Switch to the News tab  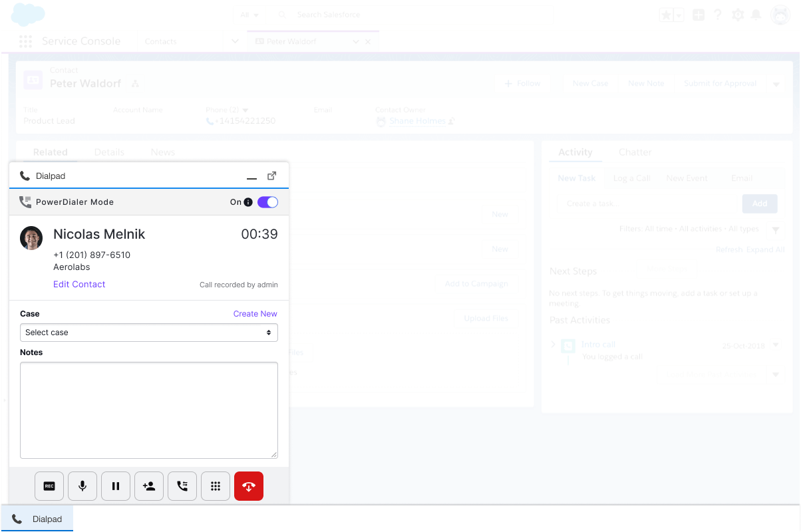tap(162, 152)
